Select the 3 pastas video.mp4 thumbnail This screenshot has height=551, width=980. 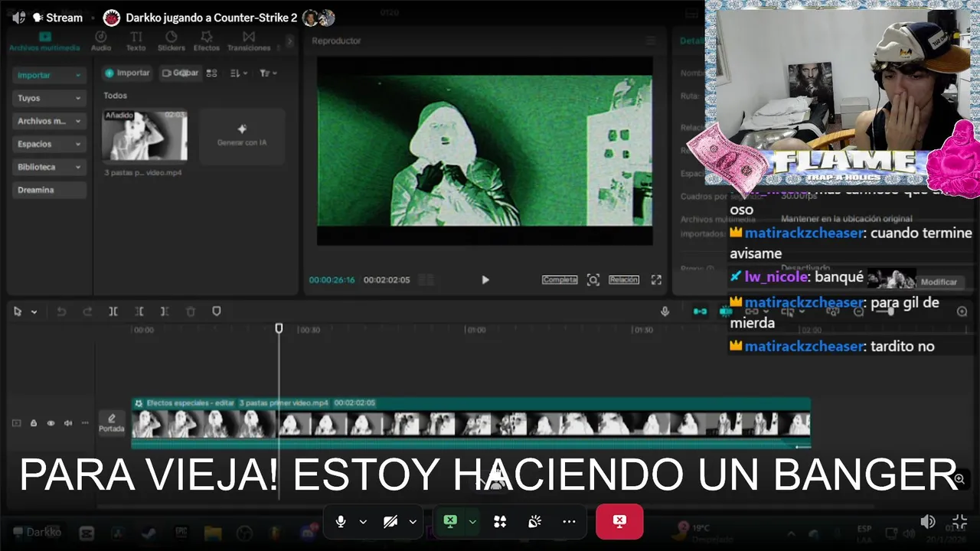[145, 135]
